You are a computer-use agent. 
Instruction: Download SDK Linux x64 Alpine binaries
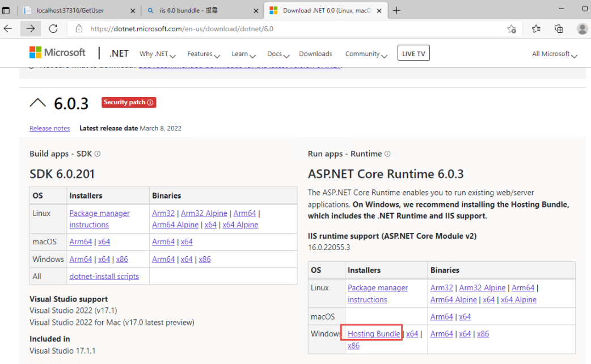pos(240,225)
